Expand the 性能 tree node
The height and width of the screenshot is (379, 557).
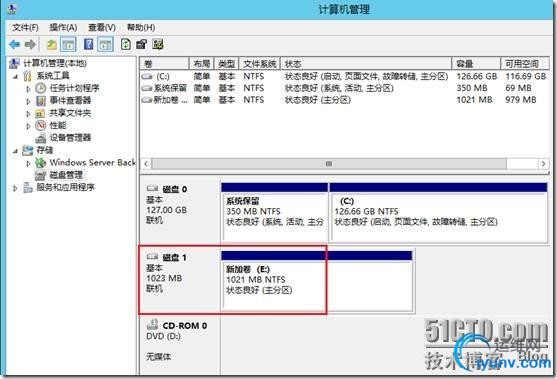(x=28, y=126)
